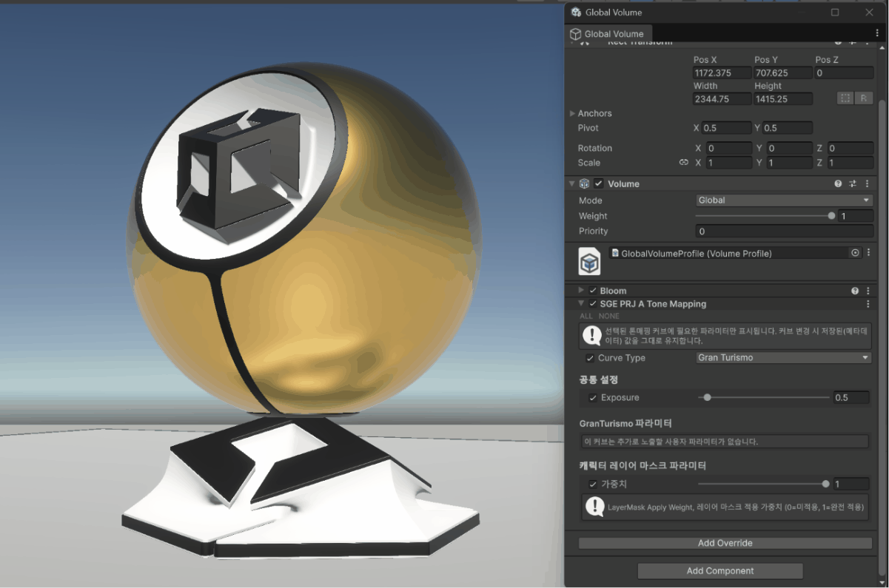The width and height of the screenshot is (889, 588).
Task: Click the Add Override button
Action: pyautogui.click(x=725, y=543)
